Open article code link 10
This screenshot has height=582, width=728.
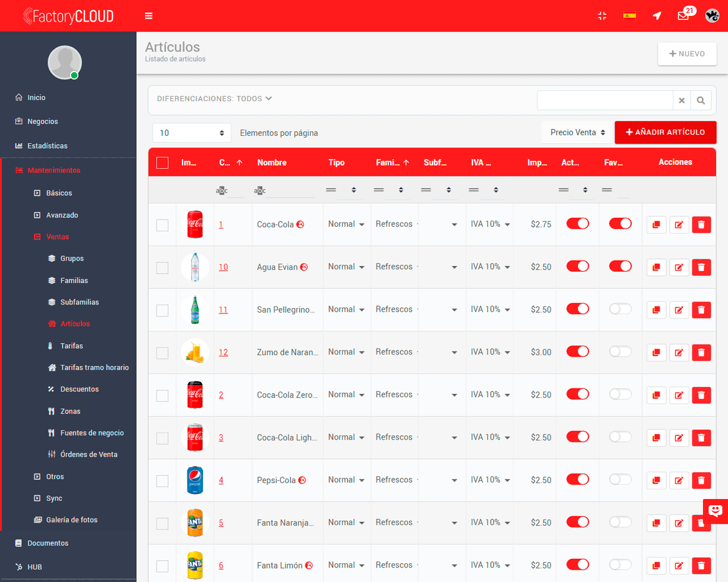pyautogui.click(x=223, y=267)
